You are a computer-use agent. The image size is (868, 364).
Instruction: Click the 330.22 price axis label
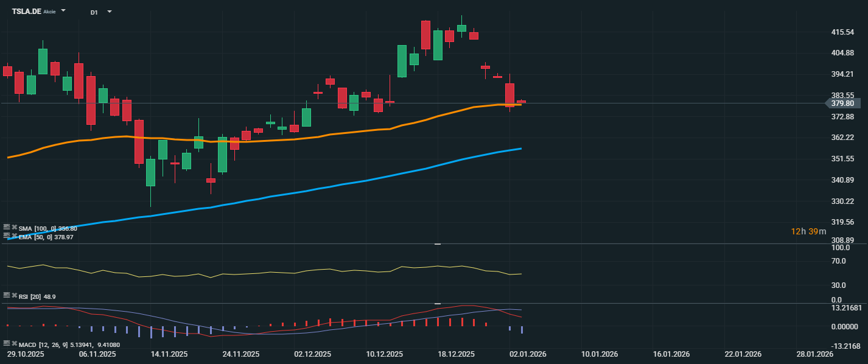842,201
